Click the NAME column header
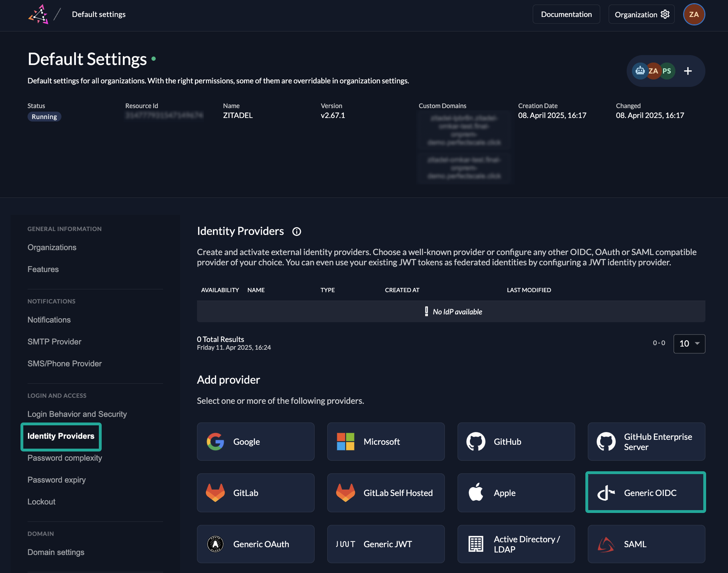The width and height of the screenshot is (728, 573). 256,290
